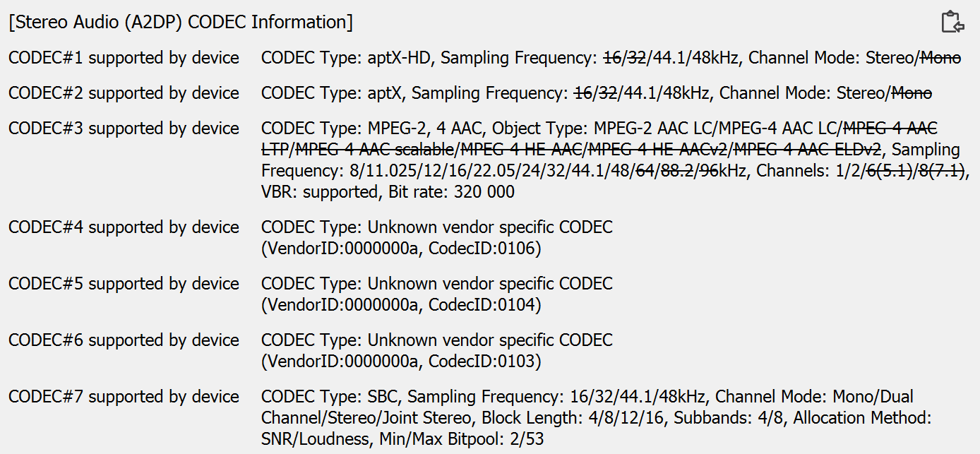980x454 pixels.
Task: Select the "CODEC#1 supported by device" label
Action: [x=124, y=58]
